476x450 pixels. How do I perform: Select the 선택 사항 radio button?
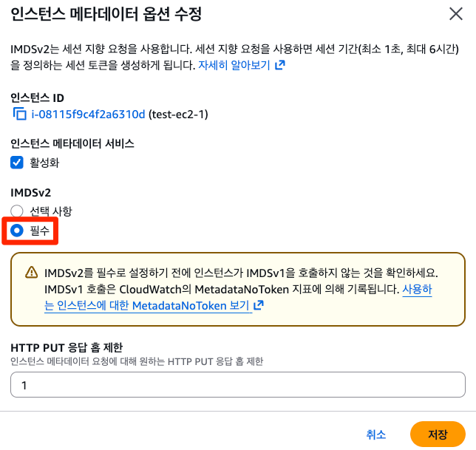[17, 211]
